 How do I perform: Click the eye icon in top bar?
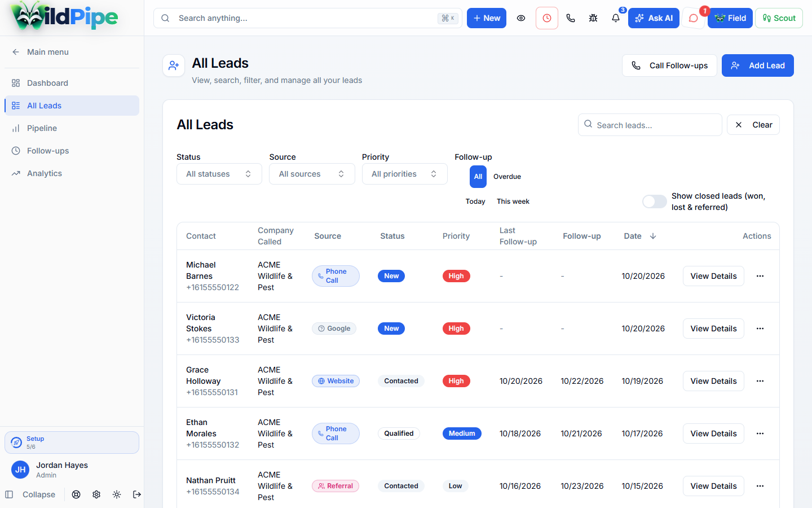(x=521, y=18)
